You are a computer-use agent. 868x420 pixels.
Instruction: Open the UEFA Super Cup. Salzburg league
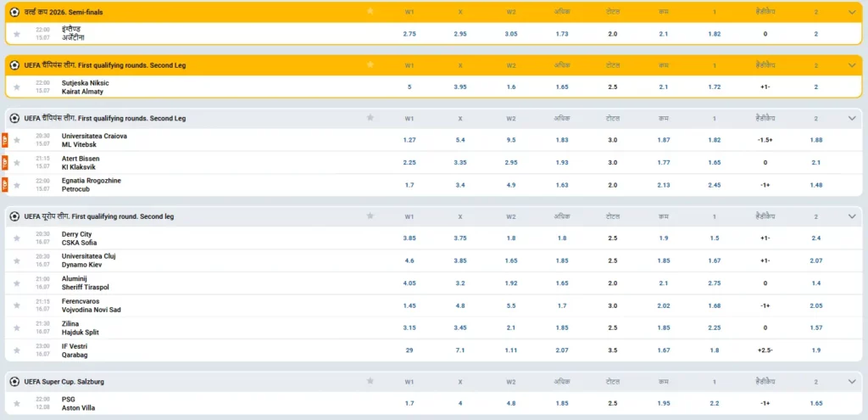(64, 382)
